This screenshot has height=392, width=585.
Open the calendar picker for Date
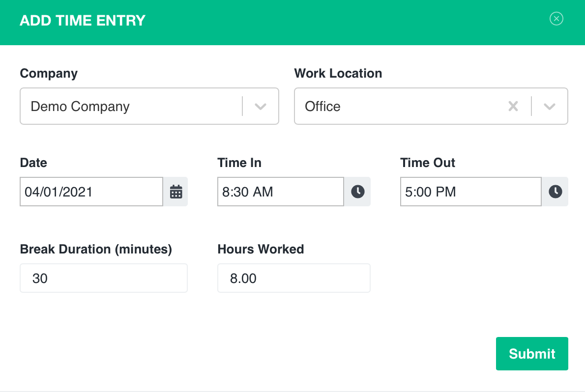tap(175, 192)
